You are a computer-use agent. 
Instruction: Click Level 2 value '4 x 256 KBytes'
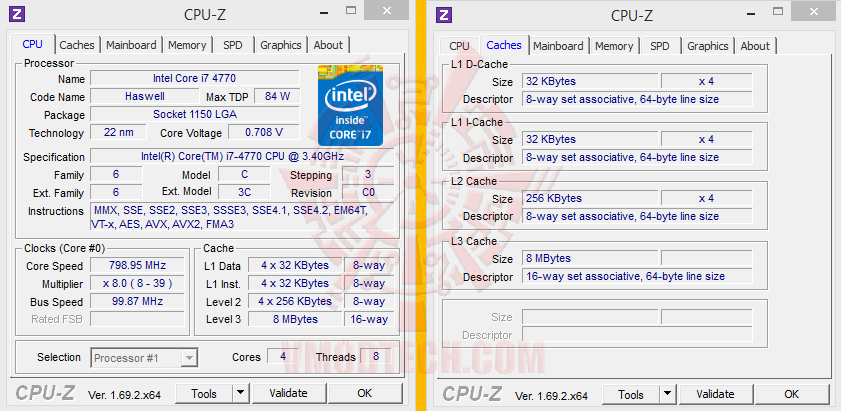click(x=295, y=301)
